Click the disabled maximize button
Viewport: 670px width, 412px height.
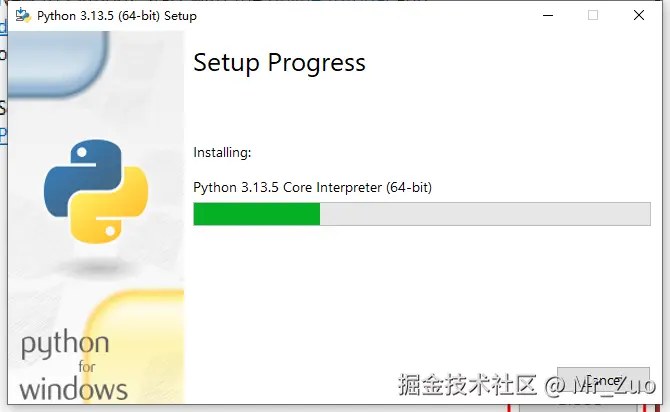(593, 15)
